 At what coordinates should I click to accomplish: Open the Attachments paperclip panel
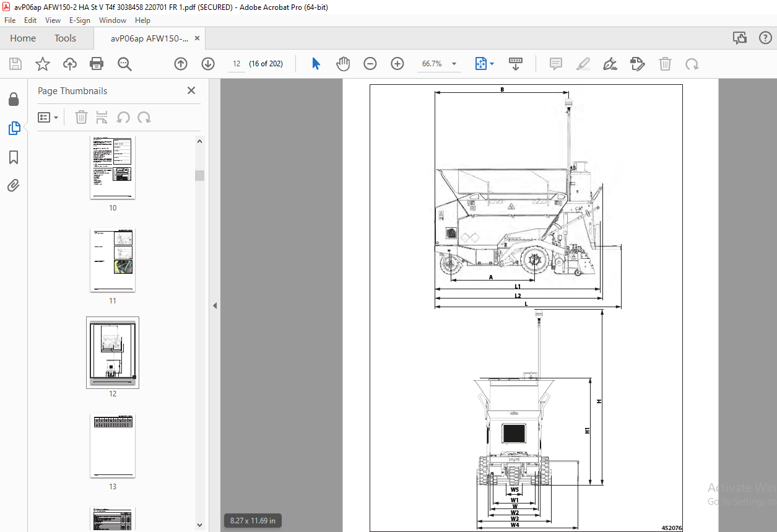14,185
